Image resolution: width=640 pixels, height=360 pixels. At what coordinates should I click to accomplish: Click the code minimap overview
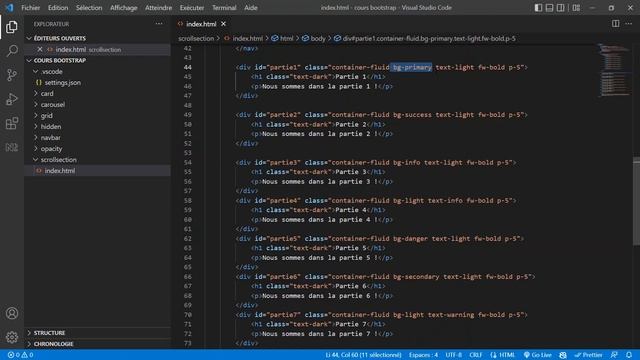[x=614, y=70]
